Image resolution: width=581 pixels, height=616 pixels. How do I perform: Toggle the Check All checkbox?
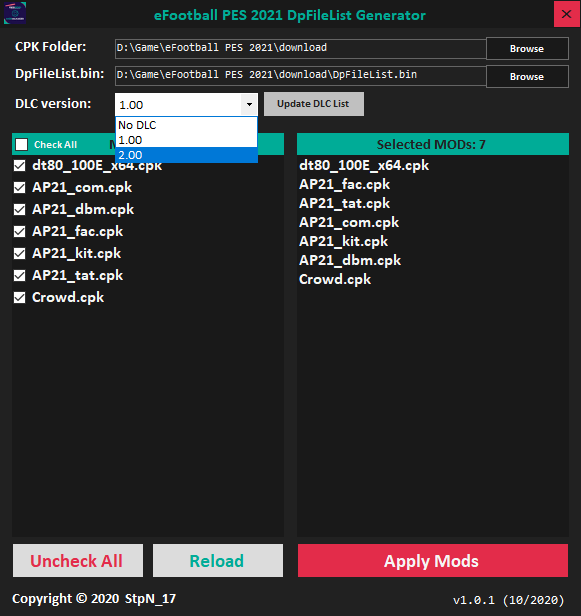click(x=22, y=145)
